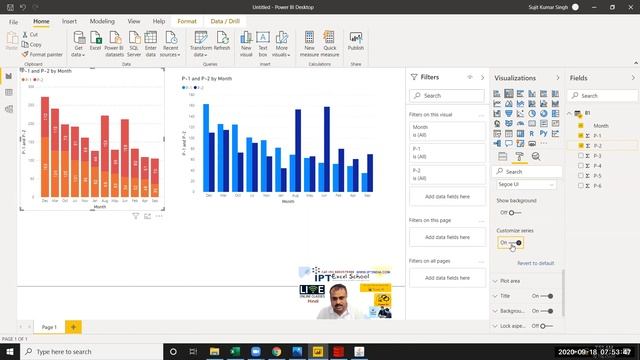The height and width of the screenshot is (360, 640).
Task: Insert a Text box from ribbon
Action: (x=263, y=44)
